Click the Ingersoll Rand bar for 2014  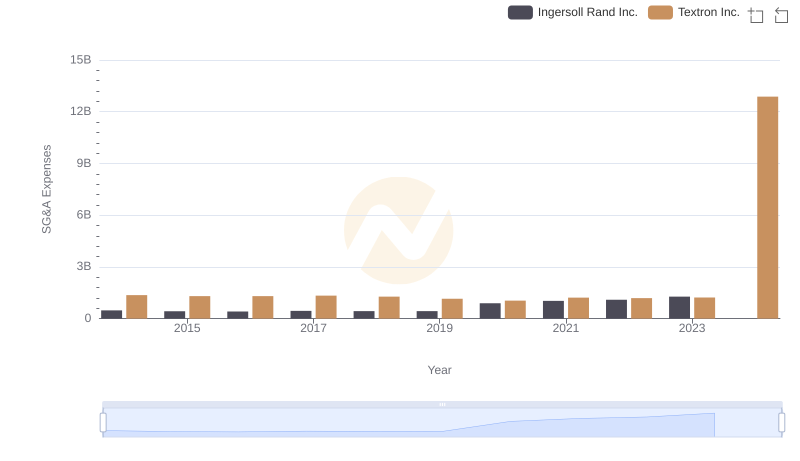(112, 314)
